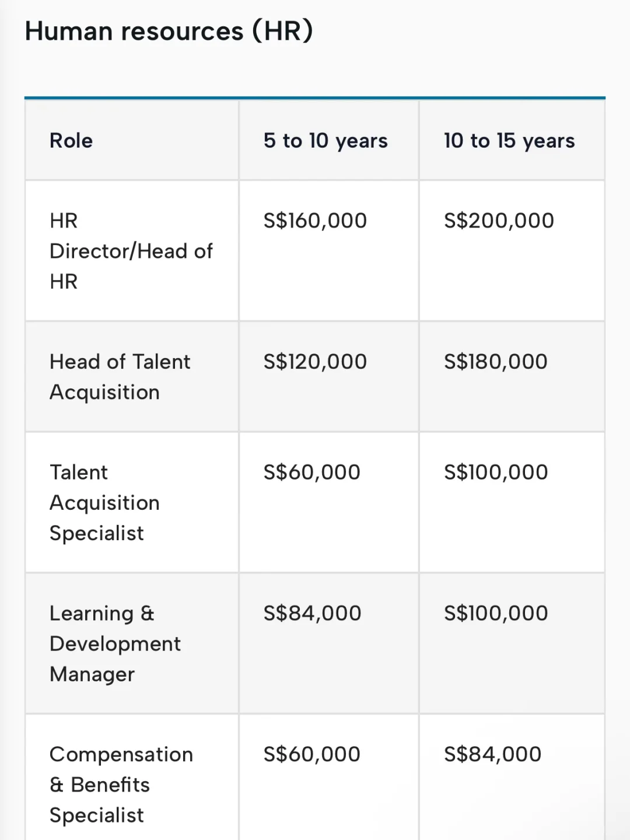Click S$160,000 salary for HR Director

click(315, 220)
